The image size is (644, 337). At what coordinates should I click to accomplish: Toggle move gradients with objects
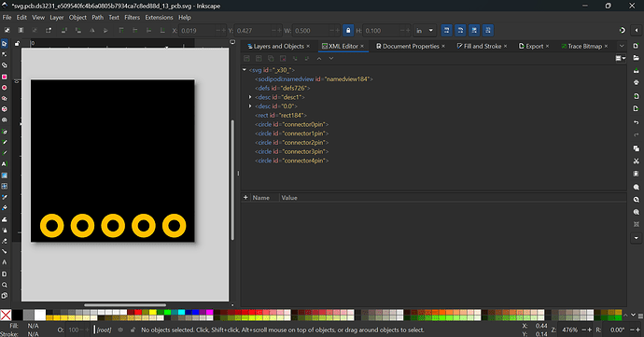tap(474, 31)
